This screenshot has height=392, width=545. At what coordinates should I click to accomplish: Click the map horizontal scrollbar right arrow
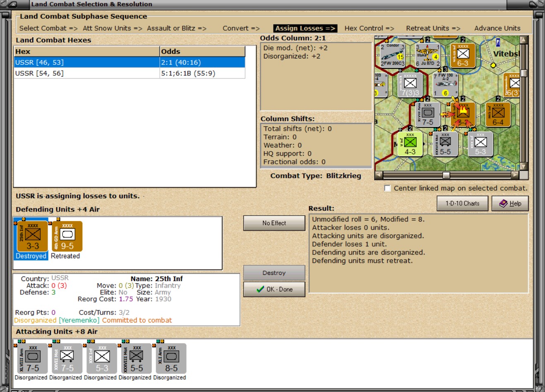point(515,175)
